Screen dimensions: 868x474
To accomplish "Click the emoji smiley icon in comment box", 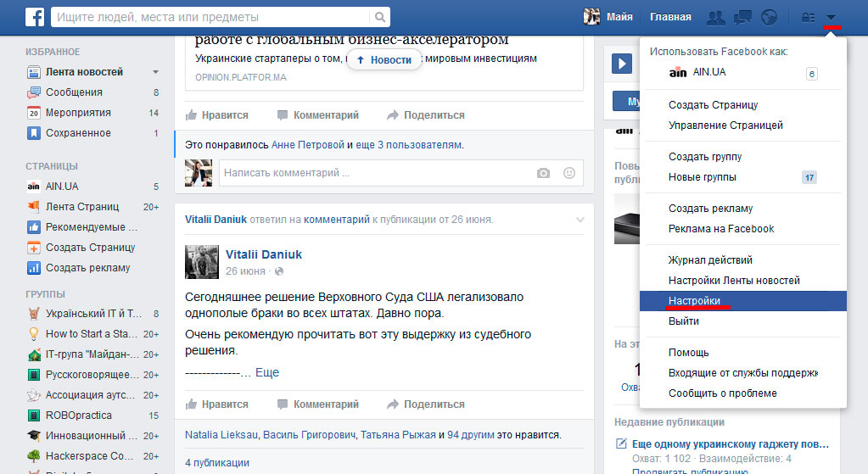I will [568, 173].
